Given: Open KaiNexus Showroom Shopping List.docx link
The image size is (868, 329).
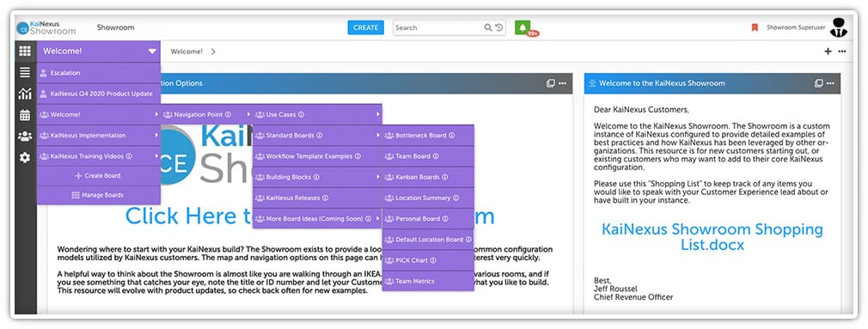Looking at the screenshot, I should click(x=712, y=237).
